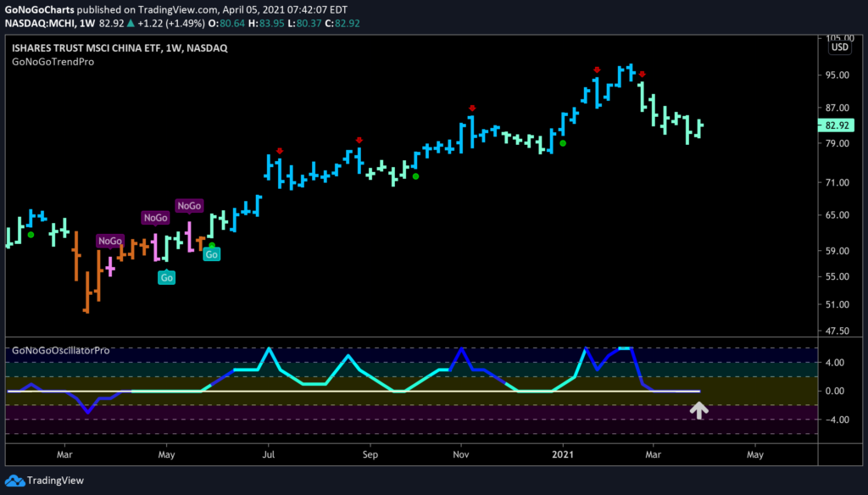Viewport: 868px width, 495px height.
Task: Click the 4.00 oscillator axis label
Action: tap(835, 362)
